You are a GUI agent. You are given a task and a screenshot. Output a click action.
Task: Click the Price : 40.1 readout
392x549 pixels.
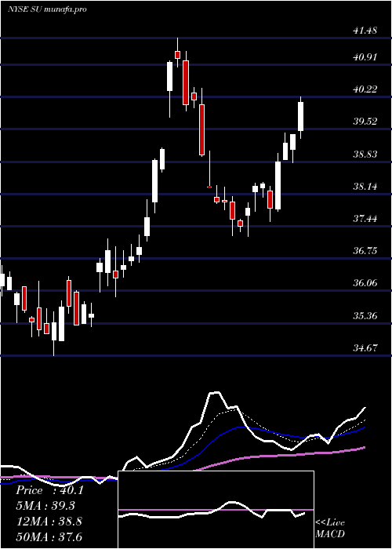(x=49, y=490)
